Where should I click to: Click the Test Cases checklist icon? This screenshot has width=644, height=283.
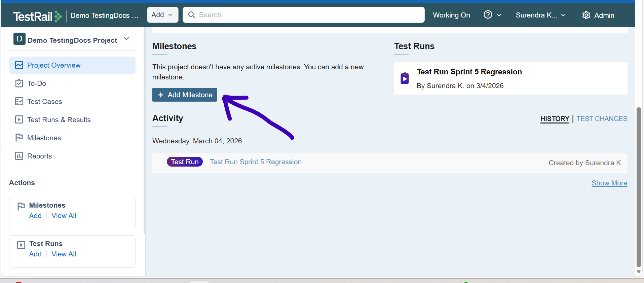click(x=19, y=102)
